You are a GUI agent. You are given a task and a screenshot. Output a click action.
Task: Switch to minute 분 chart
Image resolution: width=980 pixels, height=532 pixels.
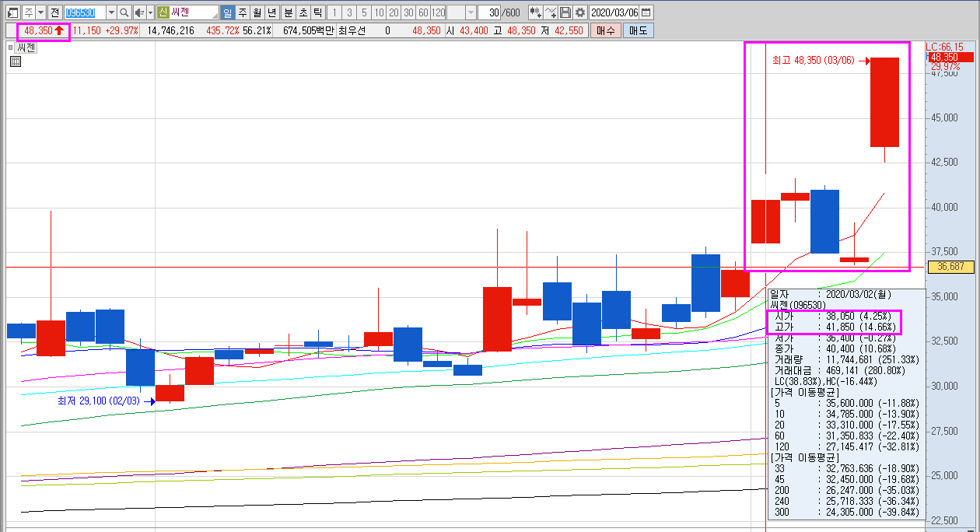pos(289,12)
